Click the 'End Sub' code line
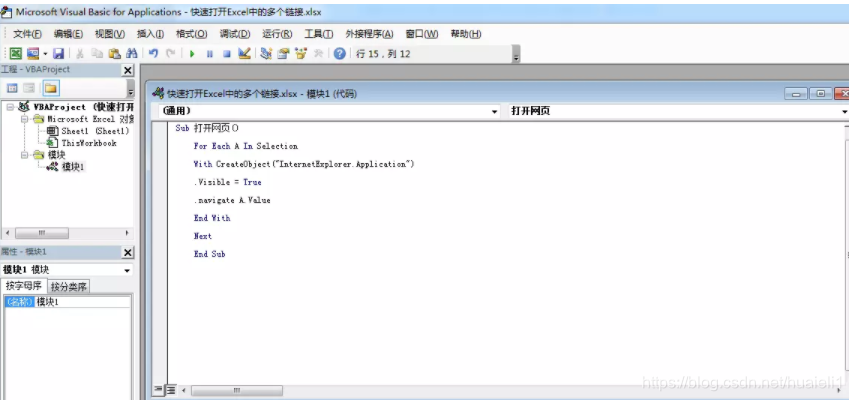This screenshot has width=851, height=401. coord(209,253)
